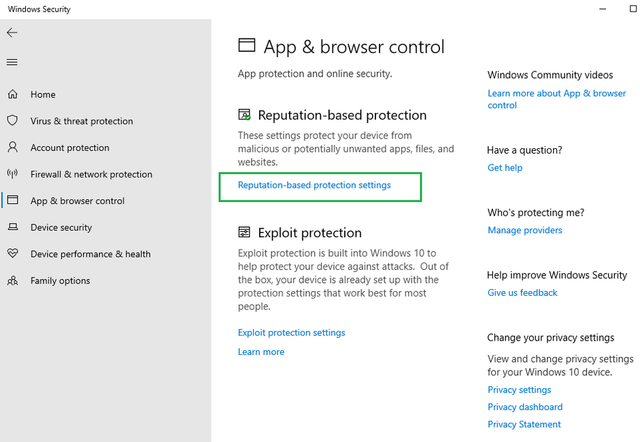Click the Home house icon
The image size is (640, 442).
click(x=13, y=94)
